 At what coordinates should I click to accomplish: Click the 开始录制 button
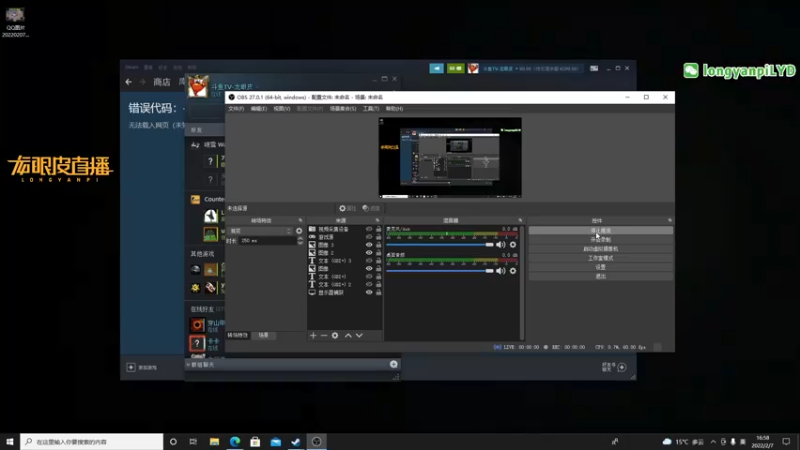[x=601, y=240]
